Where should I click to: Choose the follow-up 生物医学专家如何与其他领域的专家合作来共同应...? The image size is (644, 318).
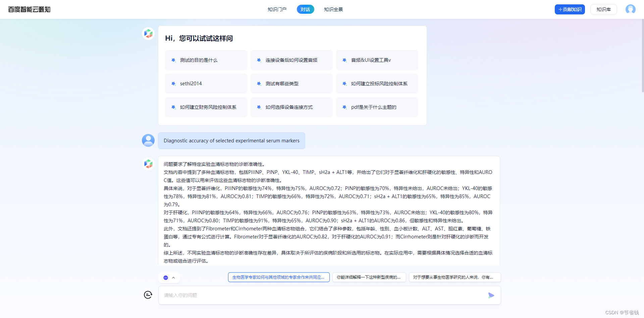[279, 277]
